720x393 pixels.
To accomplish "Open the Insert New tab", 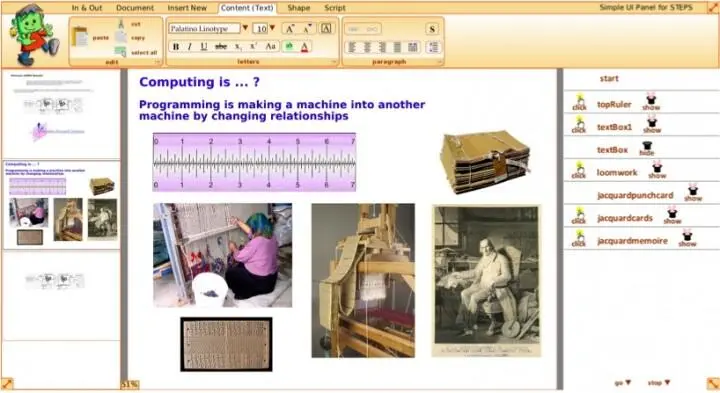I will (187, 8).
